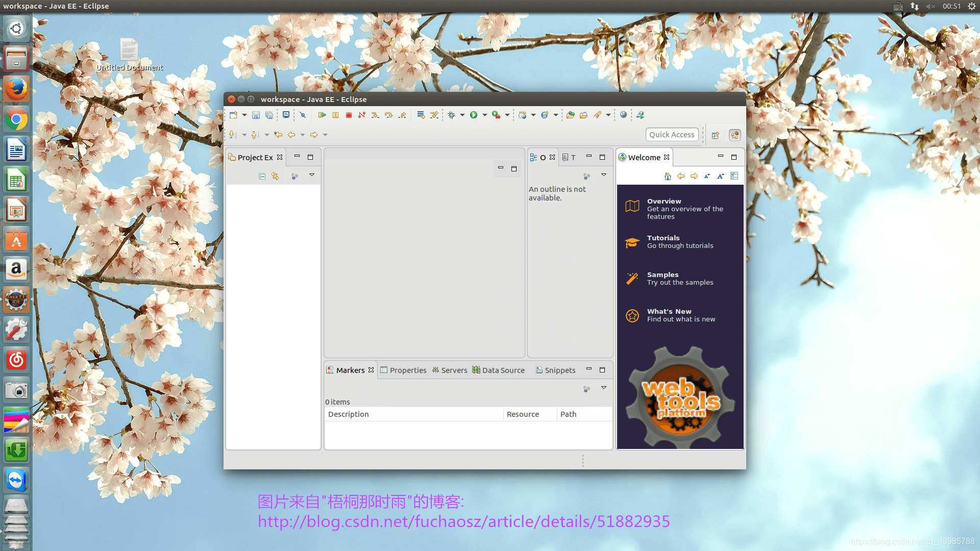Toggle Link with Editor in Project Explorer

click(275, 176)
